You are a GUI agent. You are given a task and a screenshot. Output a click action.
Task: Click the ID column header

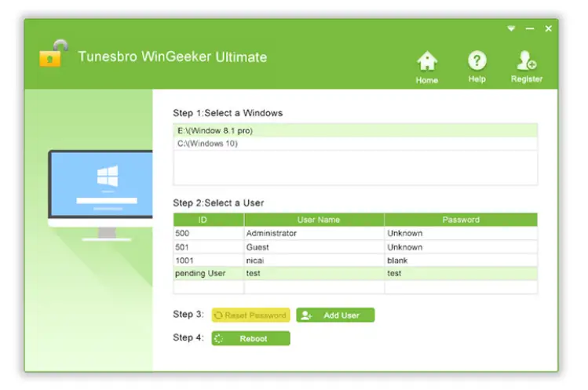tap(209, 220)
